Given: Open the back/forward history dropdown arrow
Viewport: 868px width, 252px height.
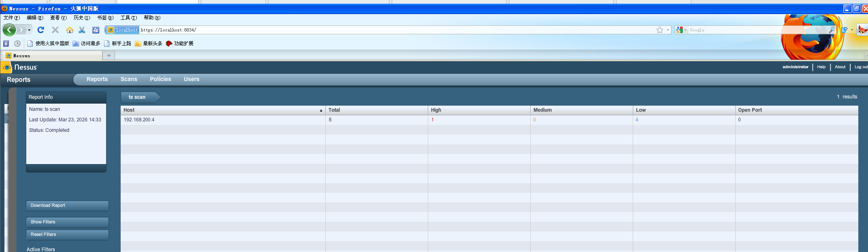Looking at the screenshot, I should 29,30.
